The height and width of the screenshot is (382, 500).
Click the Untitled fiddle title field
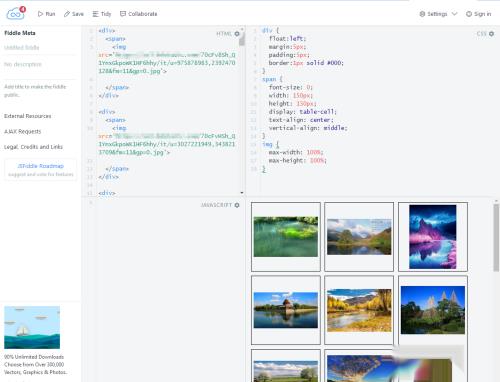tap(40, 48)
